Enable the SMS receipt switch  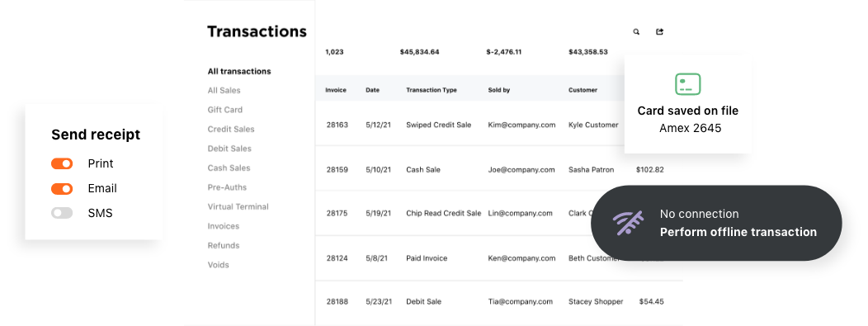point(62,213)
